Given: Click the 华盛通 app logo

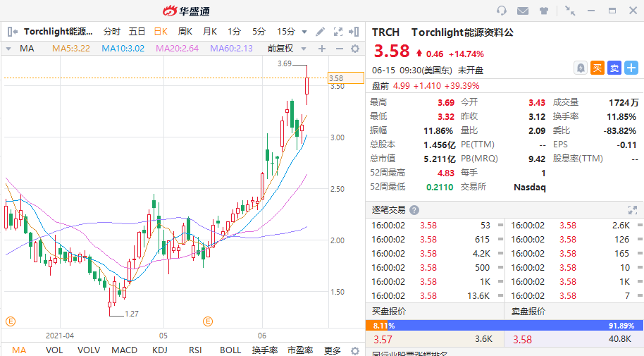Looking at the screenshot, I should [187, 11].
